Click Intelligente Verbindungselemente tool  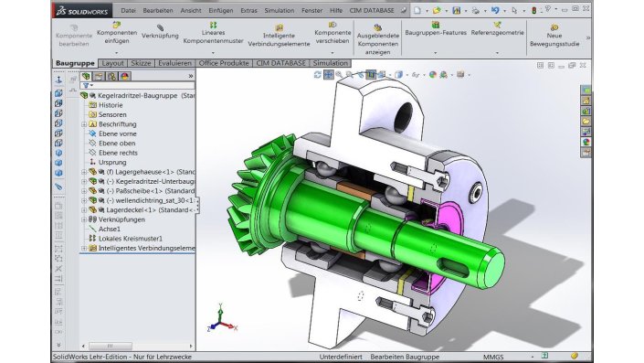click(x=279, y=36)
